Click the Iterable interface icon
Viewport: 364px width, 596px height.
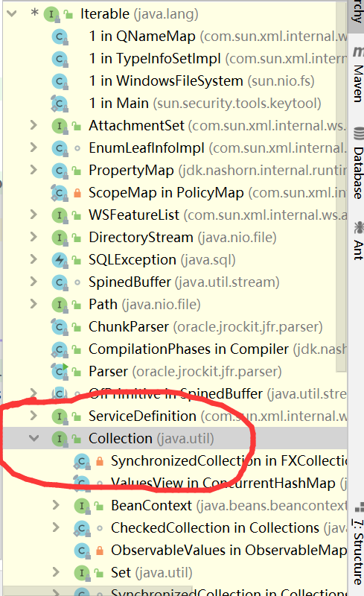(x=51, y=14)
